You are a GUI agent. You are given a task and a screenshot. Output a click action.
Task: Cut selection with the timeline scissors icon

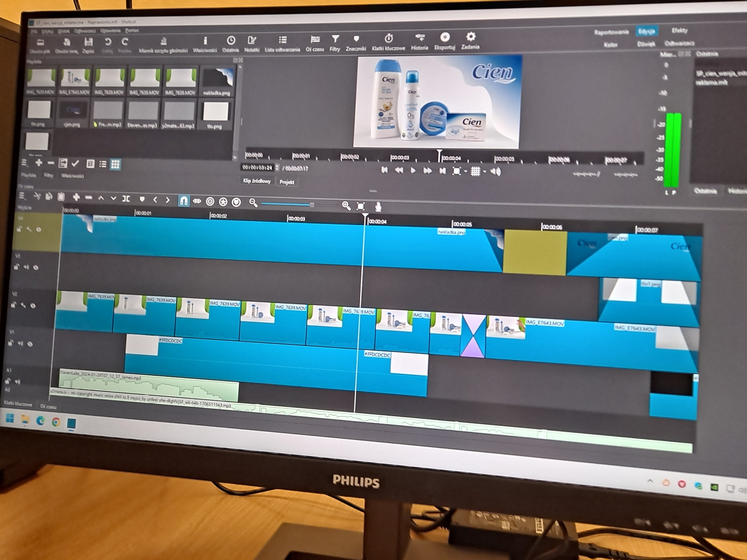tap(36, 196)
